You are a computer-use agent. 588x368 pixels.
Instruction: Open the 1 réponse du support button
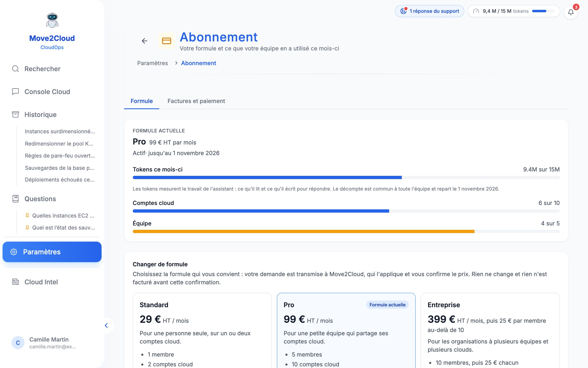(430, 11)
